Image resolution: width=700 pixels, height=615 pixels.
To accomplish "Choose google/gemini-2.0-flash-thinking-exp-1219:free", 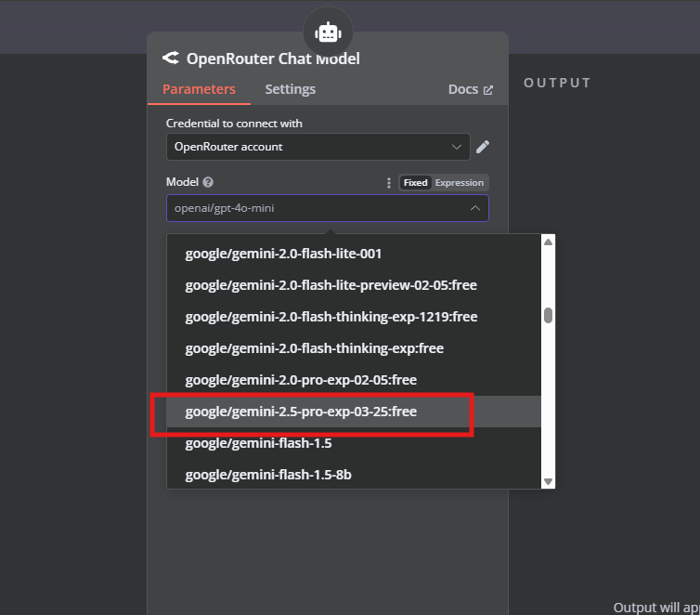I will (354, 317).
